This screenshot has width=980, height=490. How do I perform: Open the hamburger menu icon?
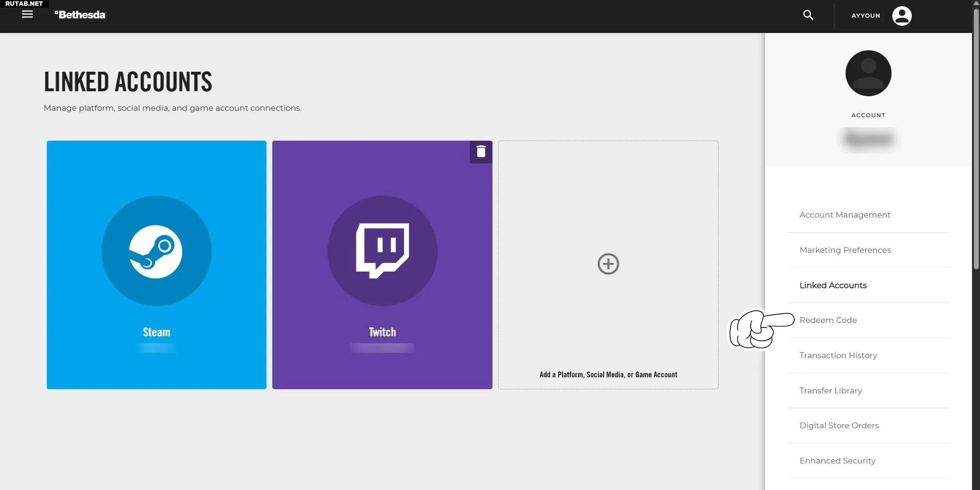point(27,14)
